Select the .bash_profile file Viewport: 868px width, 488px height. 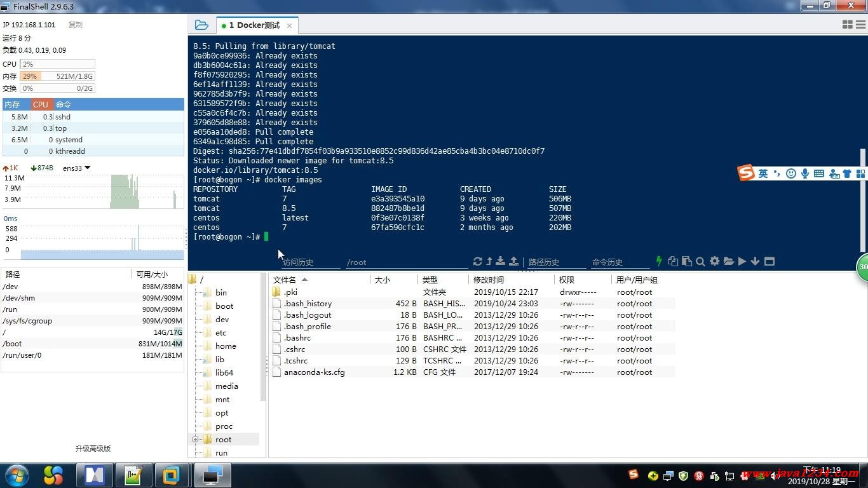click(x=472, y=327)
